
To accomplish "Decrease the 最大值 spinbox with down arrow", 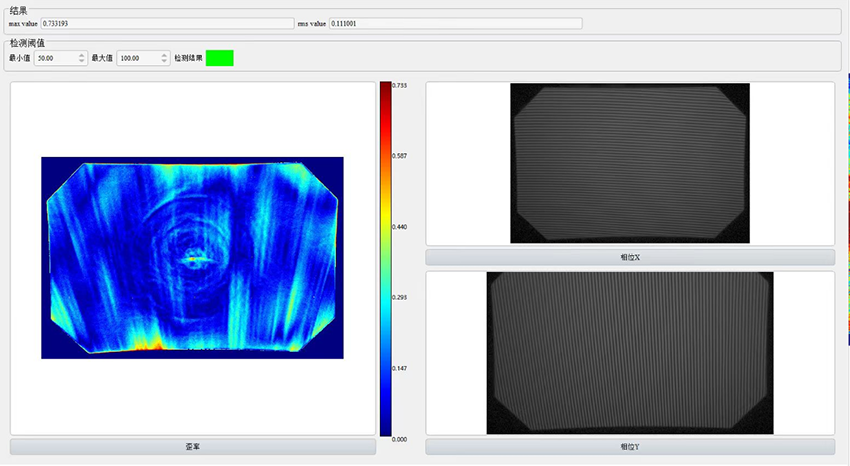I will [164, 62].
